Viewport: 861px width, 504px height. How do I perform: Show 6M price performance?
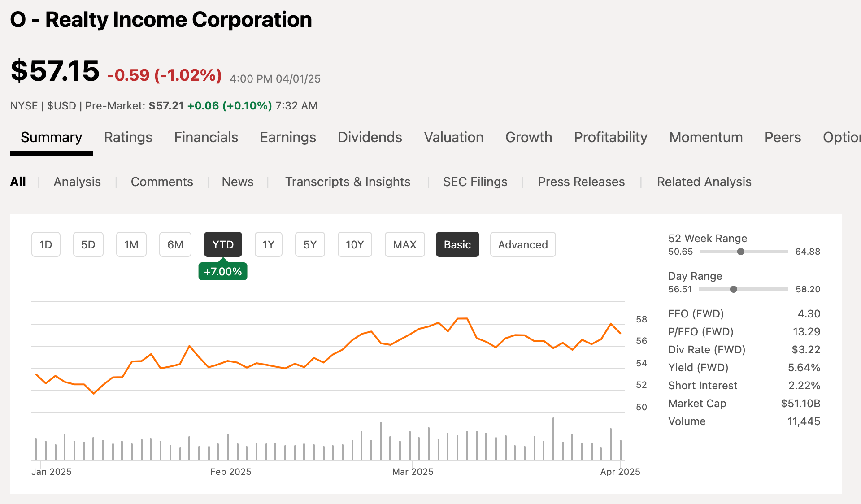pyautogui.click(x=175, y=244)
